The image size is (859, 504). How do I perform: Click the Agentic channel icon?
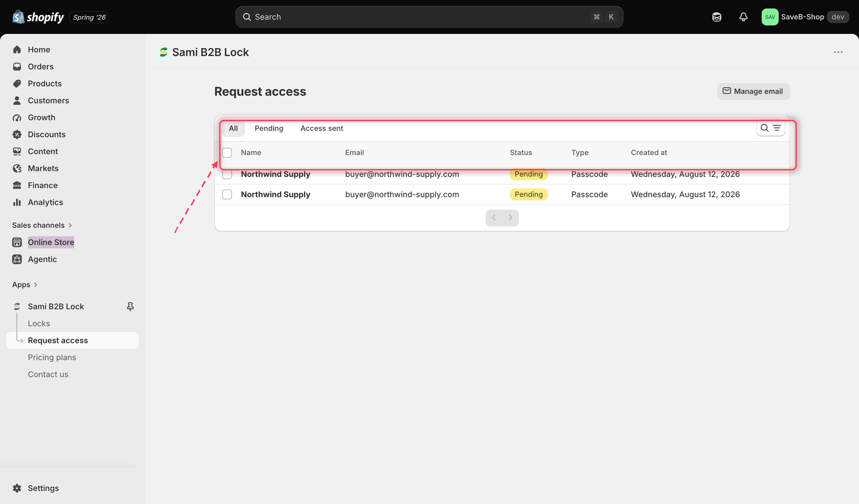click(17, 259)
